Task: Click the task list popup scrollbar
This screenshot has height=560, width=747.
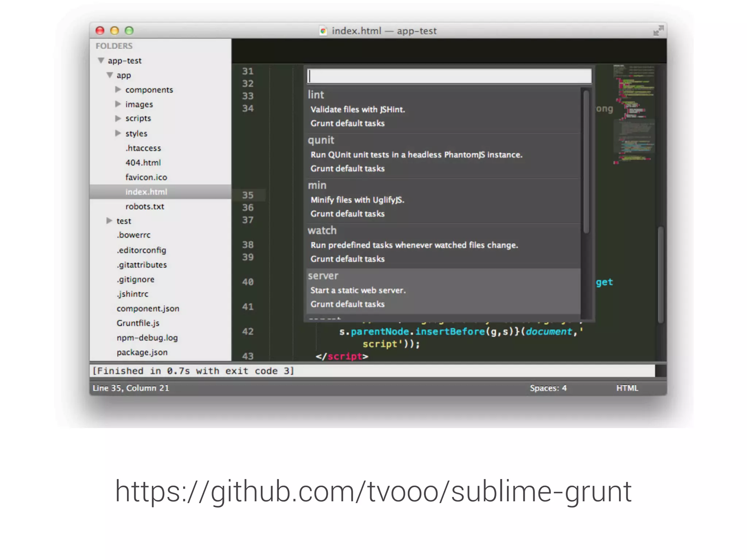Action: tap(586, 162)
